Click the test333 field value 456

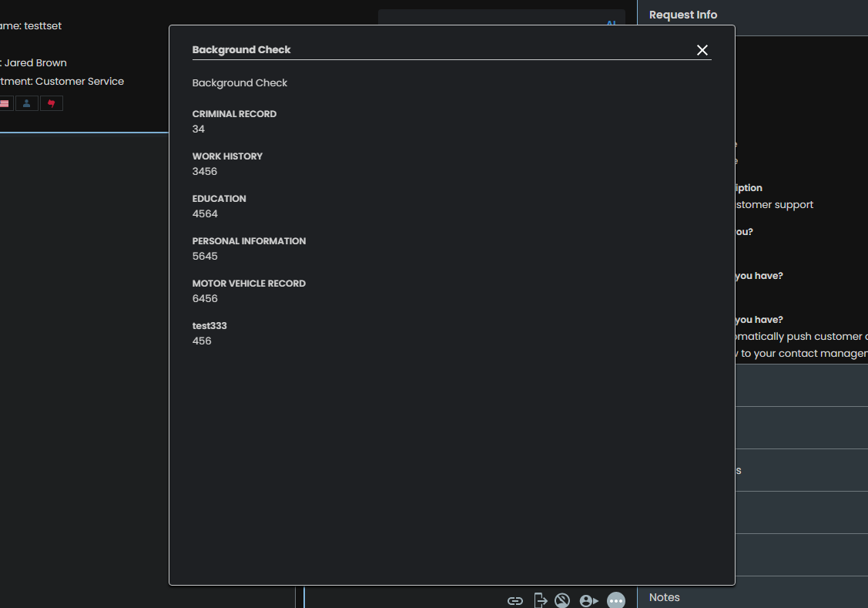tap(202, 341)
